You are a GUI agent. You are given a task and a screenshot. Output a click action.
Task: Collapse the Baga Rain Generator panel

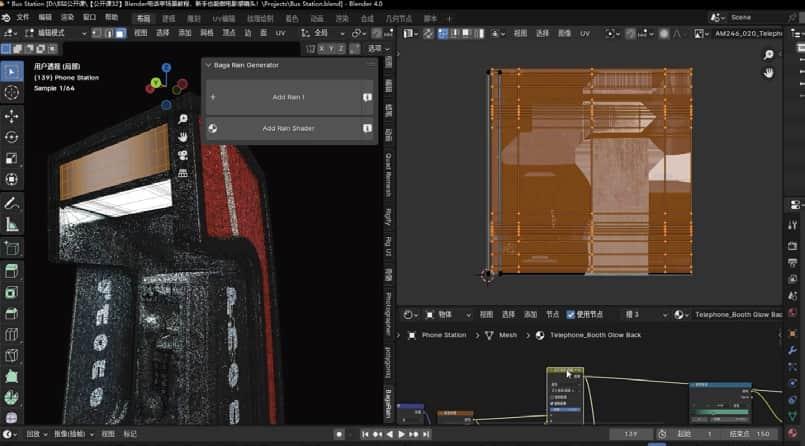pos(208,65)
